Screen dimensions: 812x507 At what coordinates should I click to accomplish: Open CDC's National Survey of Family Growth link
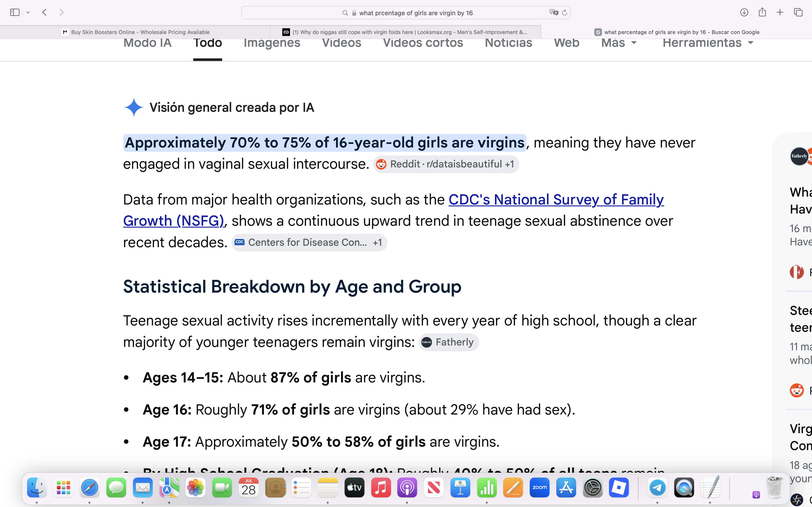pos(393,210)
